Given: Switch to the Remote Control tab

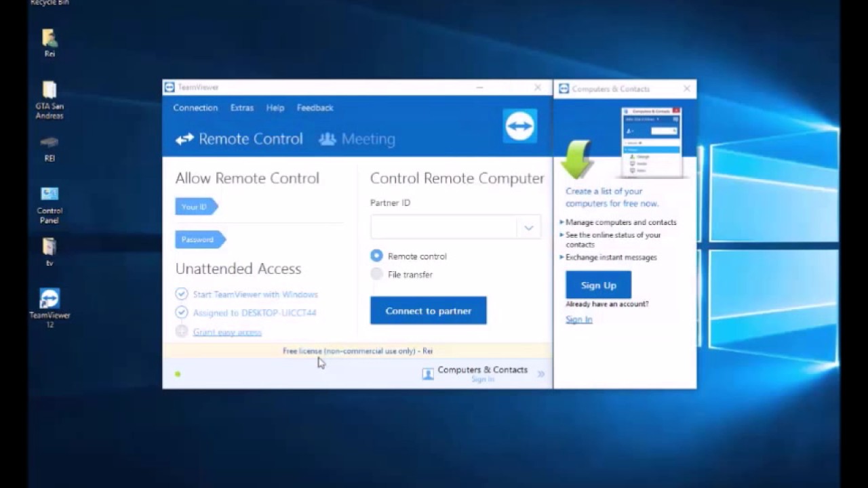Looking at the screenshot, I should point(239,139).
